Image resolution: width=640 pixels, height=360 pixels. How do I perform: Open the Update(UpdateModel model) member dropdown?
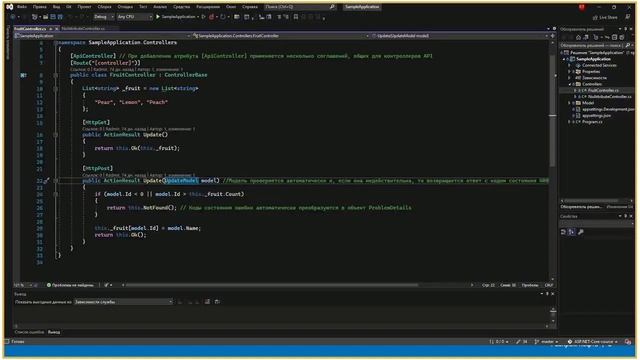tap(460, 36)
